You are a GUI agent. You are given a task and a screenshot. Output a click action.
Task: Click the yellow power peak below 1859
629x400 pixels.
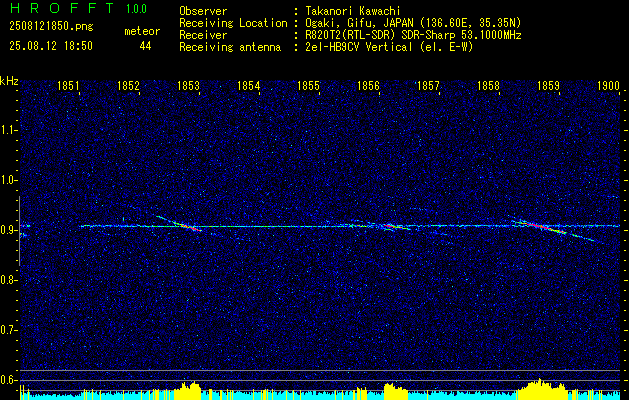point(542,388)
